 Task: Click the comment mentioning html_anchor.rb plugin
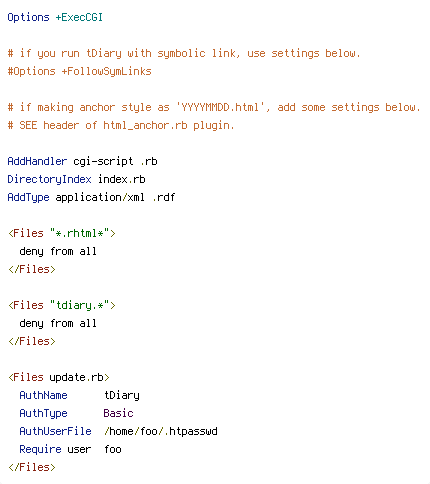point(121,125)
